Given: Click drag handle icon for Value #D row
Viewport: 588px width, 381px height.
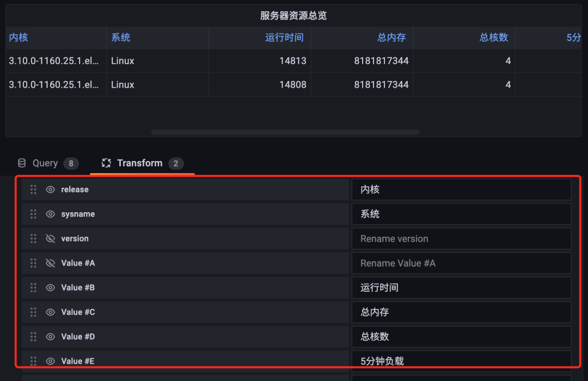Looking at the screenshot, I should [33, 337].
